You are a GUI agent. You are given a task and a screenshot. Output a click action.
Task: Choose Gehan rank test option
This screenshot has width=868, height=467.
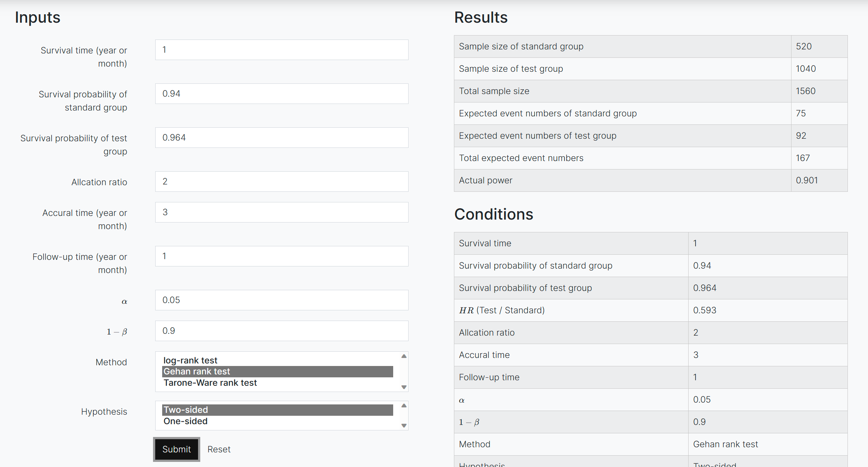[x=197, y=371]
